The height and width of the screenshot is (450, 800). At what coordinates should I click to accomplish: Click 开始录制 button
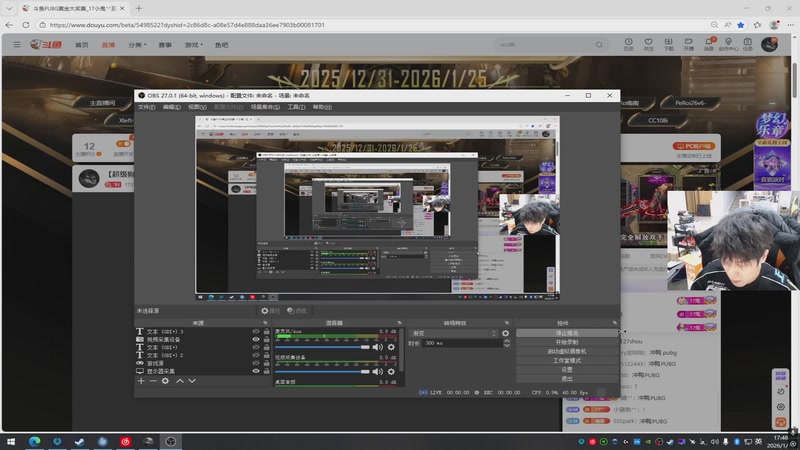coord(567,342)
